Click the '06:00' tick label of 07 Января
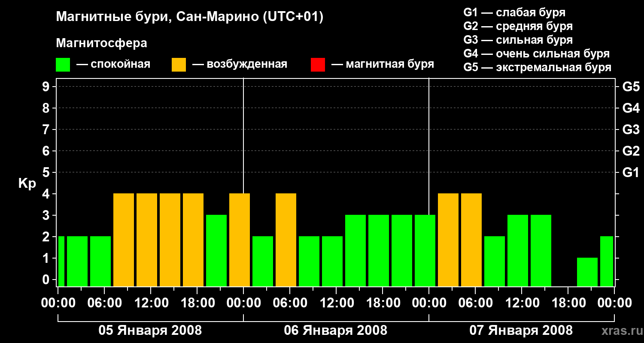Image resolution: width=644 pixels, height=343 pixels. click(x=475, y=303)
